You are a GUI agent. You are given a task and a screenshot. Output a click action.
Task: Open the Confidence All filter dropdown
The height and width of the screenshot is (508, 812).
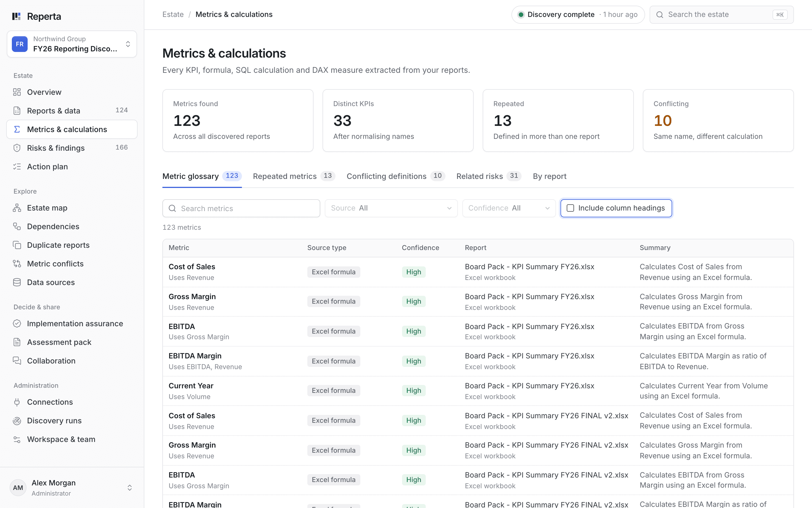pos(509,208)
